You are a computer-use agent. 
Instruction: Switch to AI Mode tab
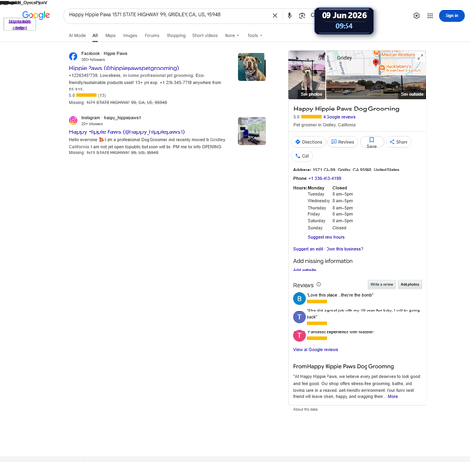tap(77, 35)
